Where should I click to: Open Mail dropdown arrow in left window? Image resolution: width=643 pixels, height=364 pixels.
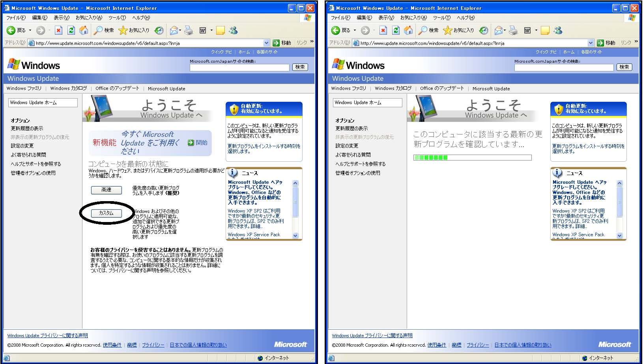tap(180, 30)
